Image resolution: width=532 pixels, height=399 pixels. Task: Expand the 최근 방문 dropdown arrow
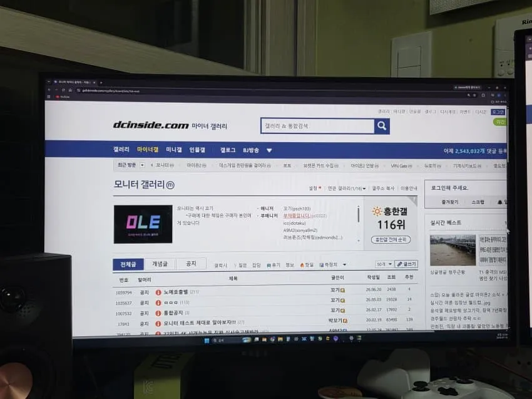143,165
